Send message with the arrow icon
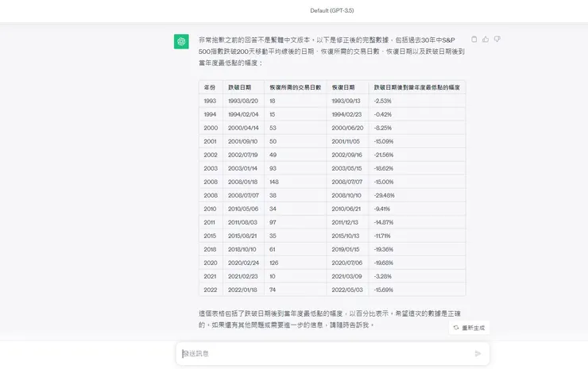 478,354
